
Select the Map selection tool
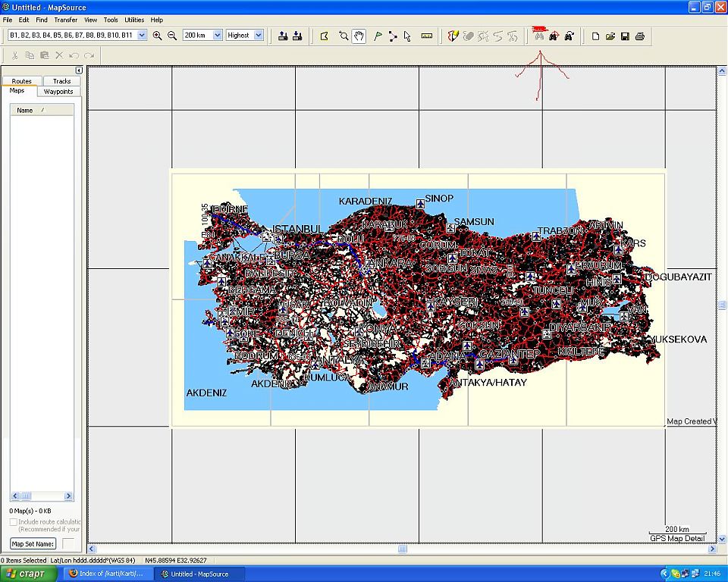(x=324, y=36)
